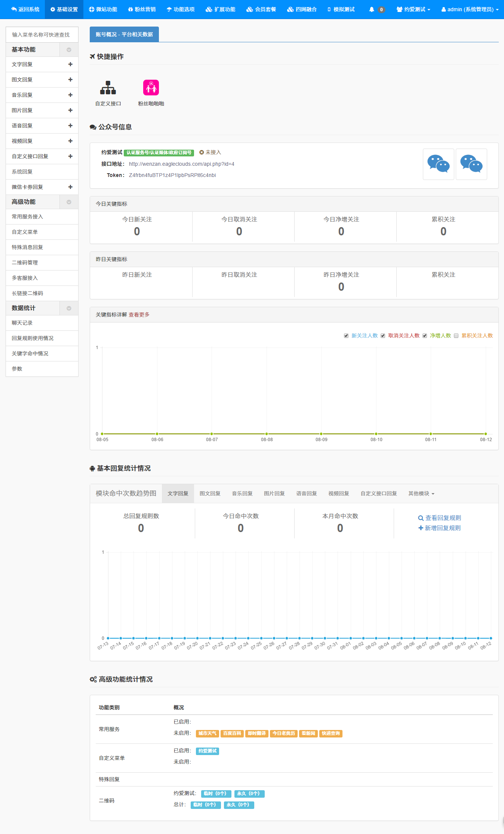Open 粉丝营销 in top navigation
Screen dimensions: 504x834
pyautogui.click(x=142, y=9)
